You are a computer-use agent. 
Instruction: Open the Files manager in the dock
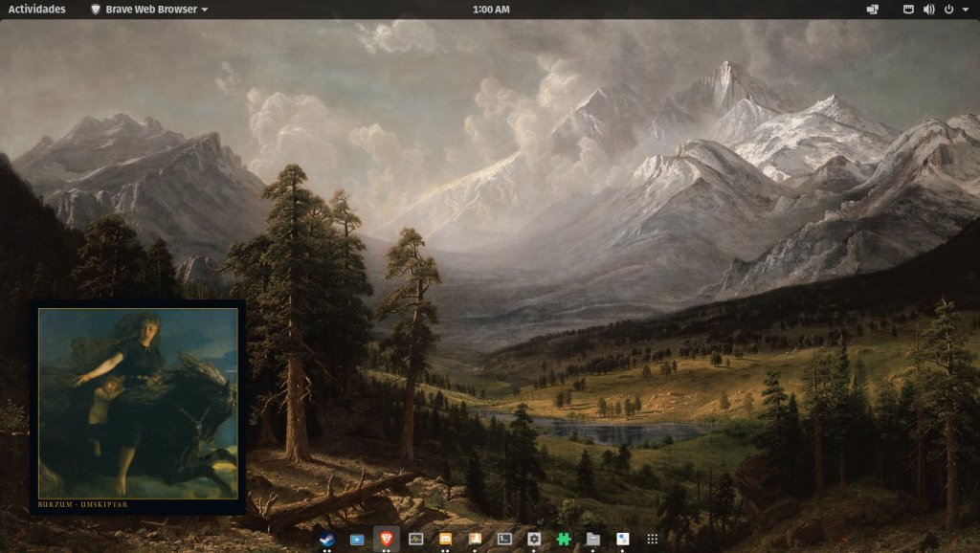point(593,539)
